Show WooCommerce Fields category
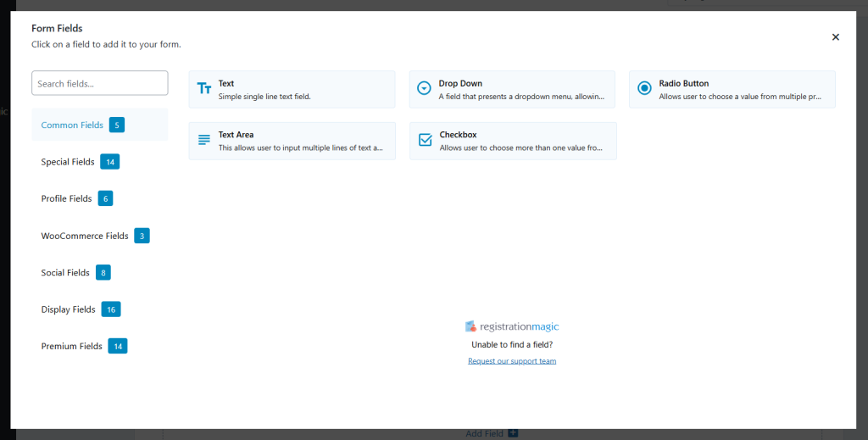This screenshot has height=440, width=868. click(x=85, y=236)
